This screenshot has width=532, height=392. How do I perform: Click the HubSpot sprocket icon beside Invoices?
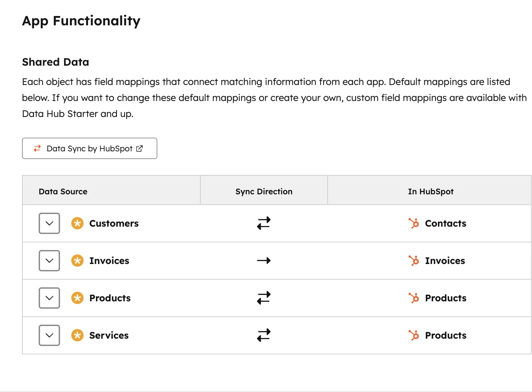click(x=414, y=261)
